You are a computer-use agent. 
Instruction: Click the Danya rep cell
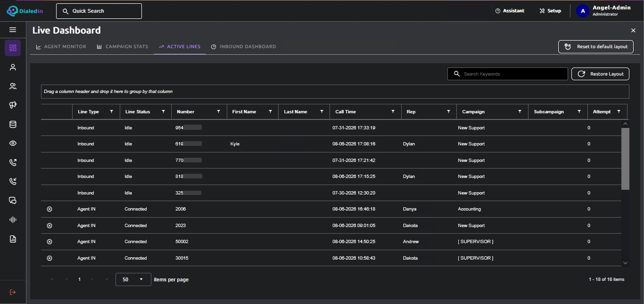pyautogui.click(x=410, y=209)
